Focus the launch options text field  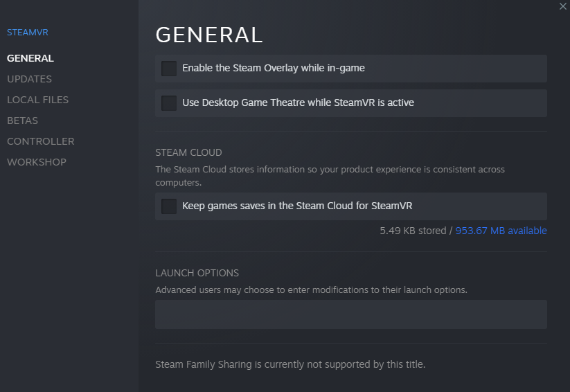(x=351, y=314)
